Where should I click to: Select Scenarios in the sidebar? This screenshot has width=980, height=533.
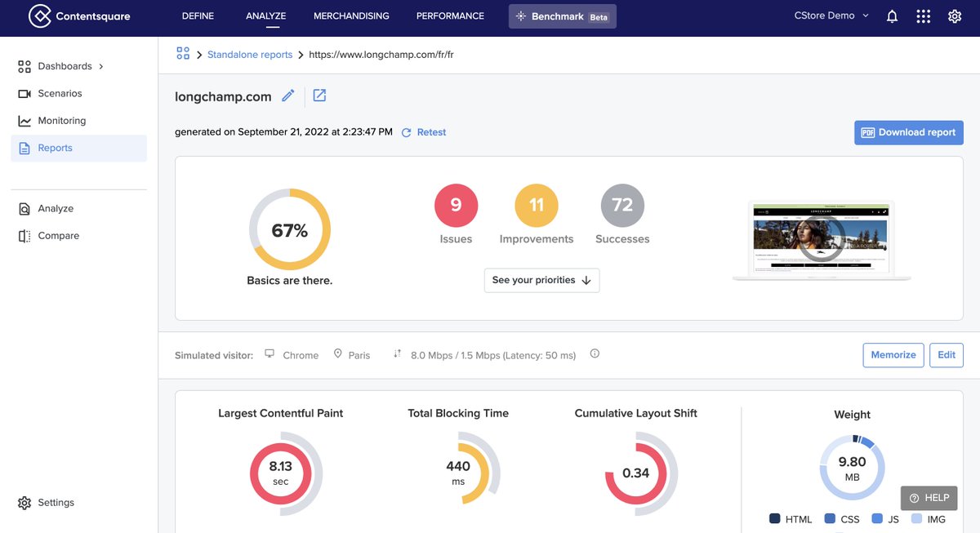pos(78,94)
